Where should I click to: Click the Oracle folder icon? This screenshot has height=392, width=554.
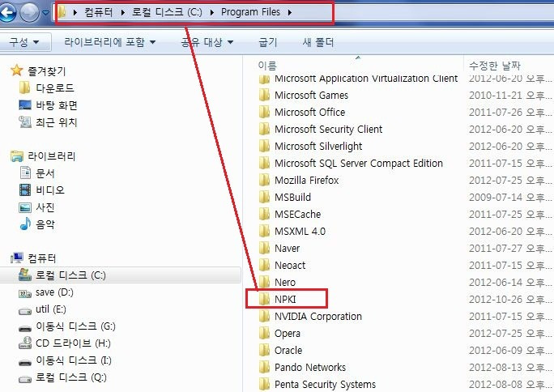(x=264, y=350)
